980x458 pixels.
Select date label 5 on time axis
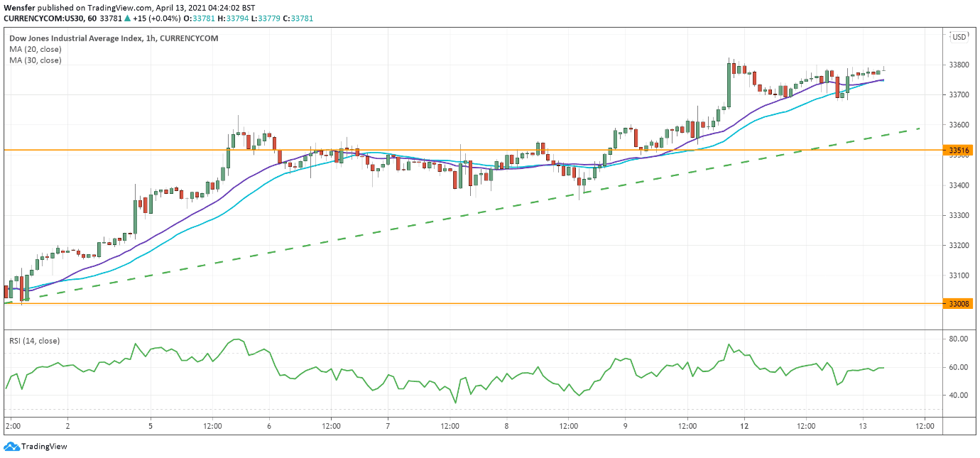click(x=151, y=427)
